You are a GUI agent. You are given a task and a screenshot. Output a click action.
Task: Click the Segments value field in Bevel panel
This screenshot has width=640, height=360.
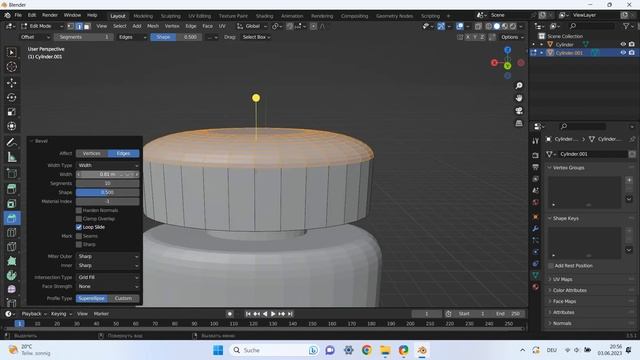[108, 183]
